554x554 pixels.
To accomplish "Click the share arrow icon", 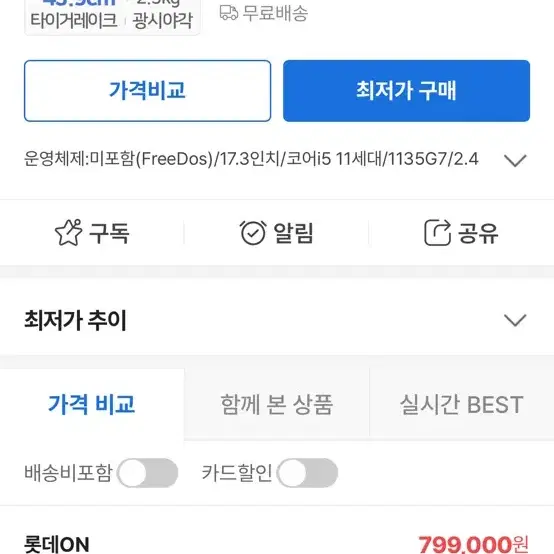I will [x=437, y=232].
